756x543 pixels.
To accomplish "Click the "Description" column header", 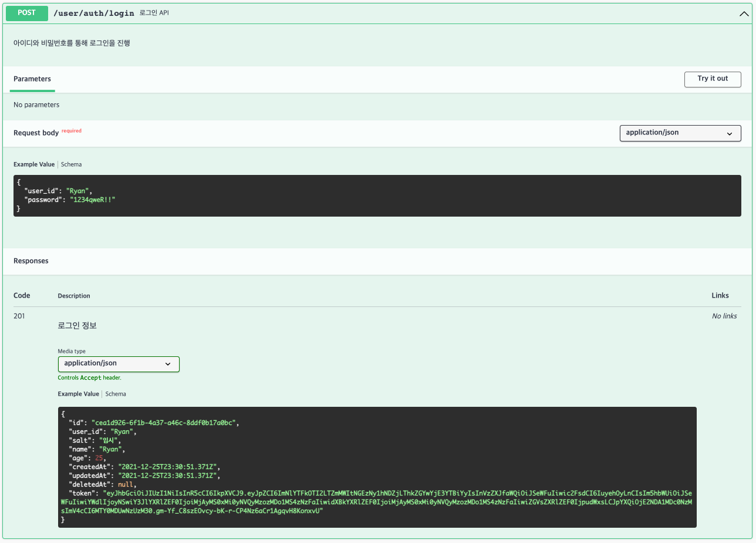I will (x=74, y=296).
